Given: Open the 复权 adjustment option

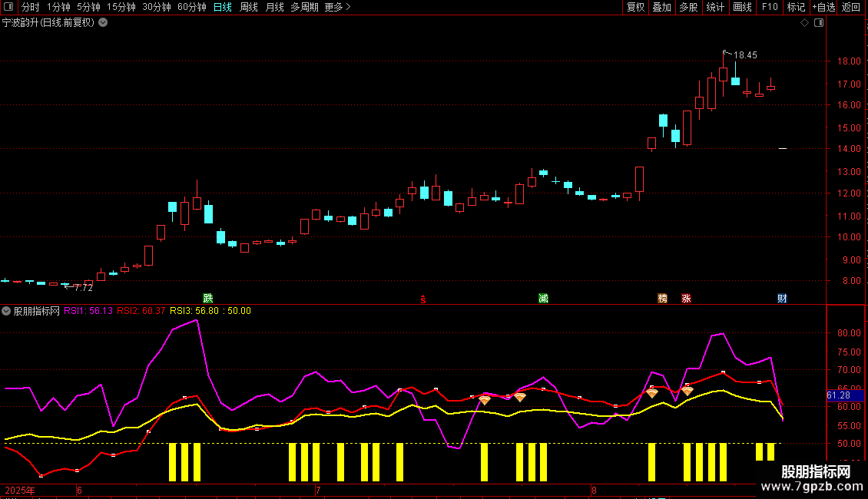Looking at the screenshot, I should click(x=635, y=7).
